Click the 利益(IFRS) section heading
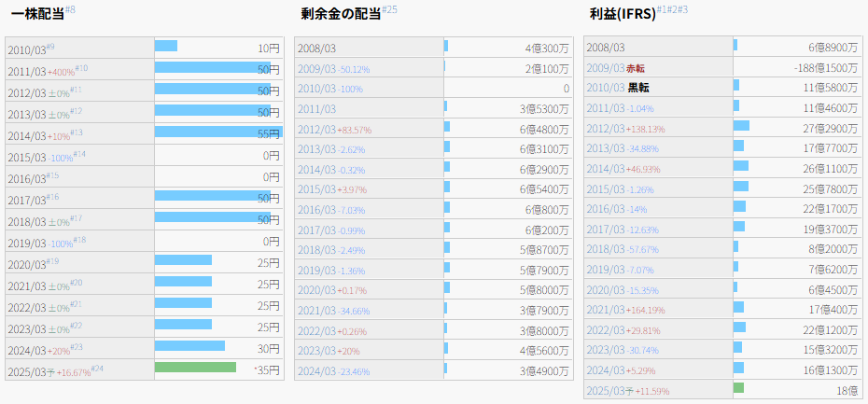This screenshot has width=868, height=404. [623, 15]
